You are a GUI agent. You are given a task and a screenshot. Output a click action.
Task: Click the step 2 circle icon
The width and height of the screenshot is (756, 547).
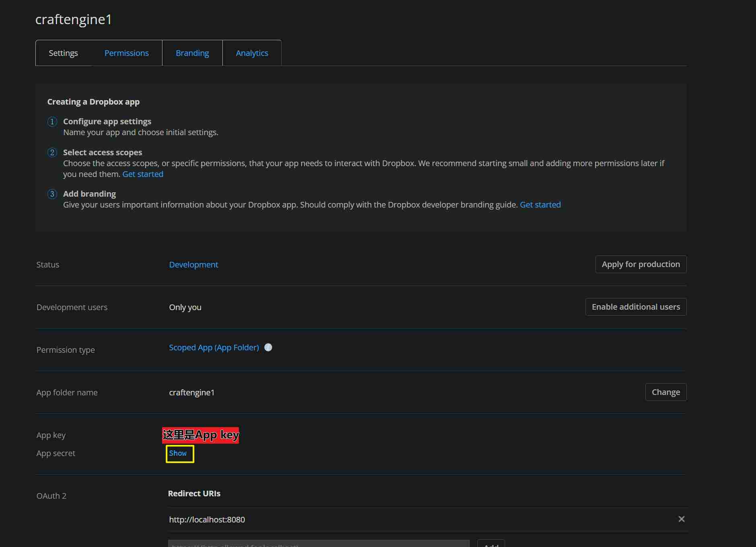(52, 152)
